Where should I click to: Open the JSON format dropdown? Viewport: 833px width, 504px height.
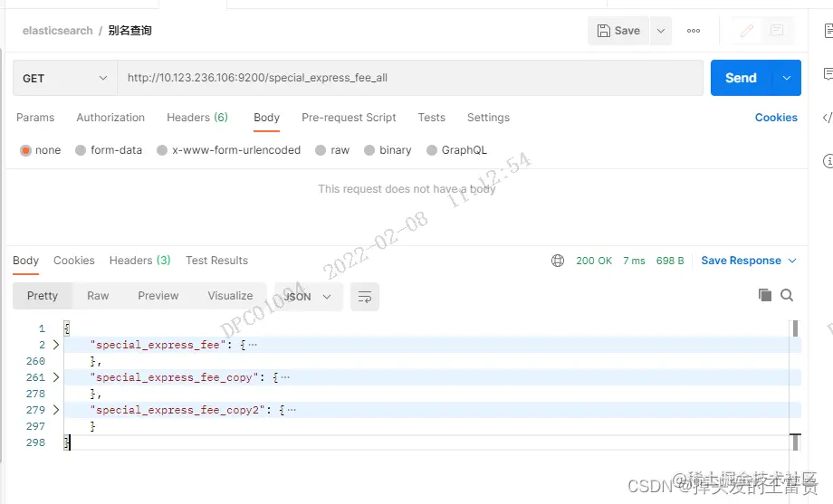point(308,297)
